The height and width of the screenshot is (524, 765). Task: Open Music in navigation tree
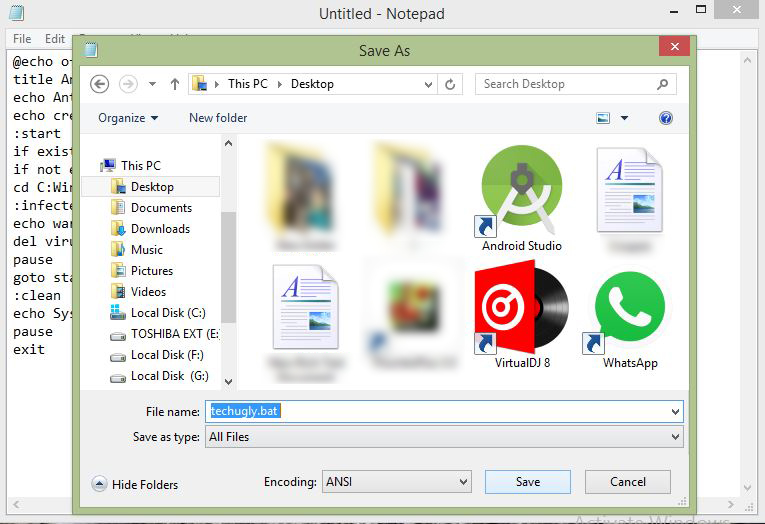[x=137, y=250]
